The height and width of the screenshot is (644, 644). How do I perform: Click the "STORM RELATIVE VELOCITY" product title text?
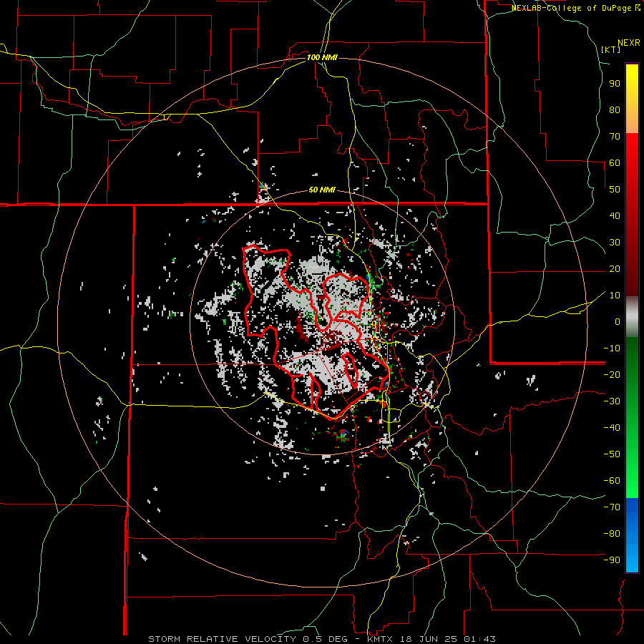click(x=222, y=639)
